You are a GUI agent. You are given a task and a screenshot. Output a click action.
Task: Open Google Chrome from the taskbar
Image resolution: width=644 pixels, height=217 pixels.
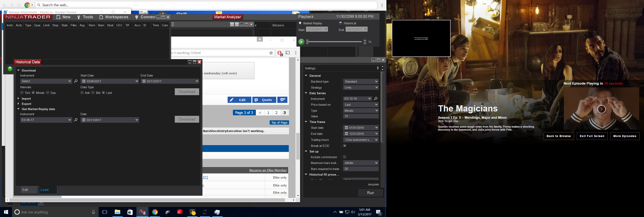click(x=155, y=212)
